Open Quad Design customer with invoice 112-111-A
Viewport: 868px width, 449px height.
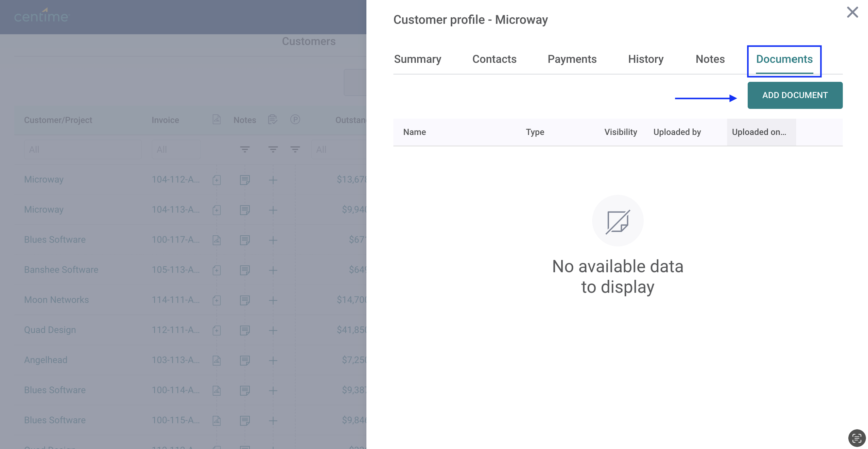[x=50, y=330]
